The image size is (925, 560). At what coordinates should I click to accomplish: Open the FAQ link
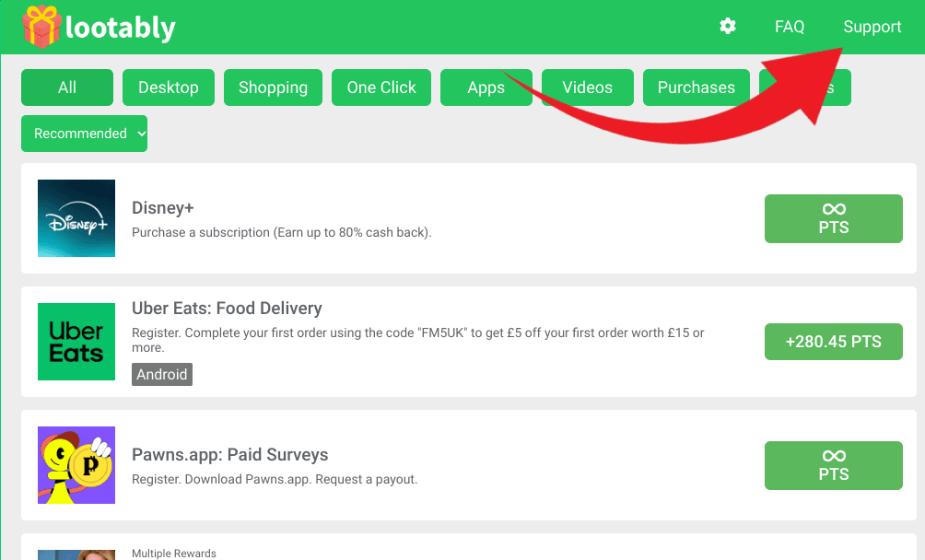[790, 27]
